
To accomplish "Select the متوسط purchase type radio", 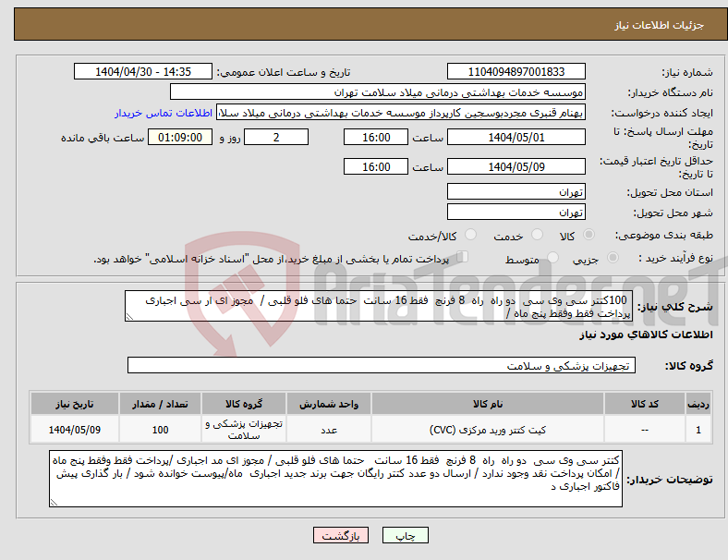I will point(553,258).
